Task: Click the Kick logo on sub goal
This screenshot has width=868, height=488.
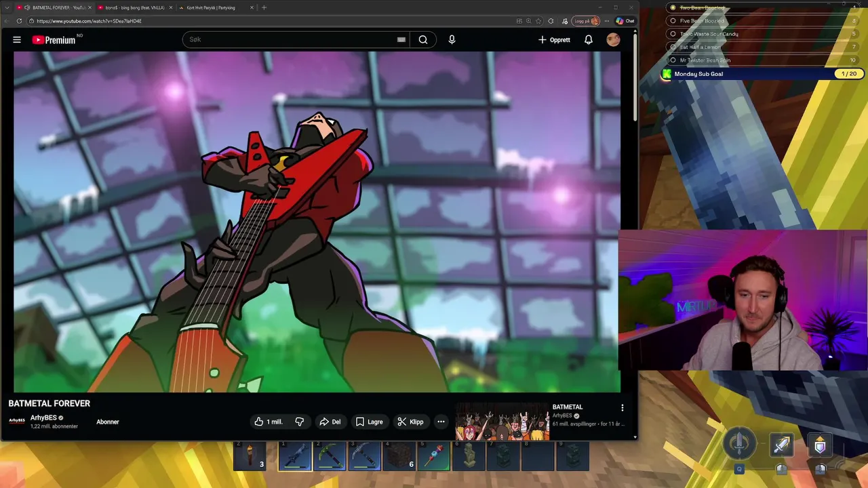Action: click(667, 74)
